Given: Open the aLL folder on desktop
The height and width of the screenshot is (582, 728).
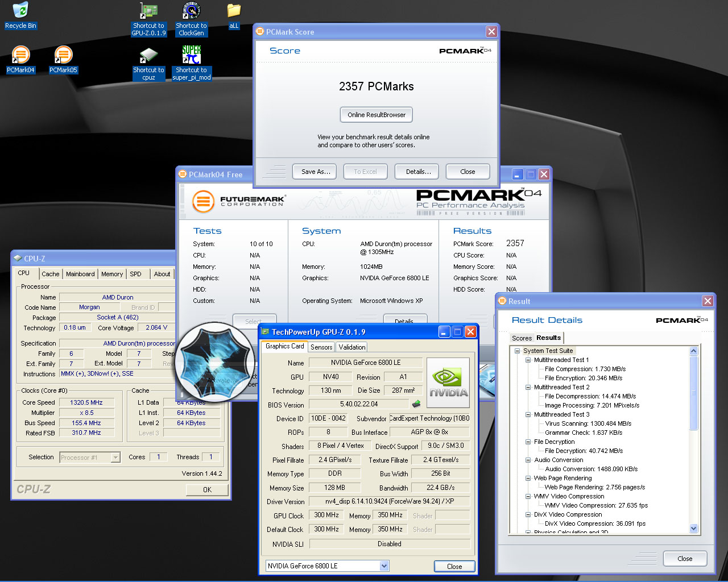Looking at the screenshot, I should pos(234,16).
